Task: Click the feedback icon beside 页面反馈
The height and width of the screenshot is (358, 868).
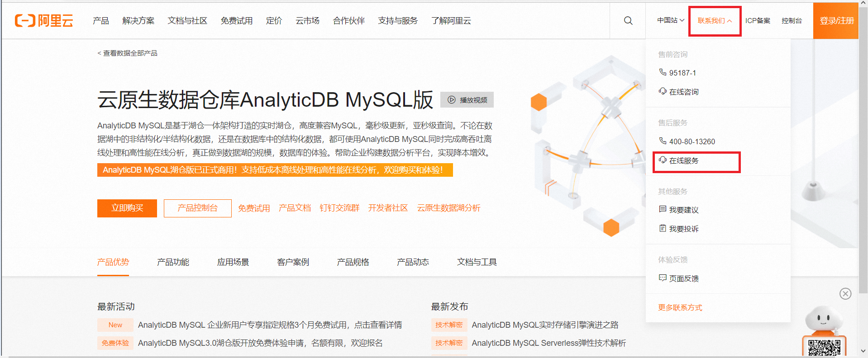Action: (663, 278)
